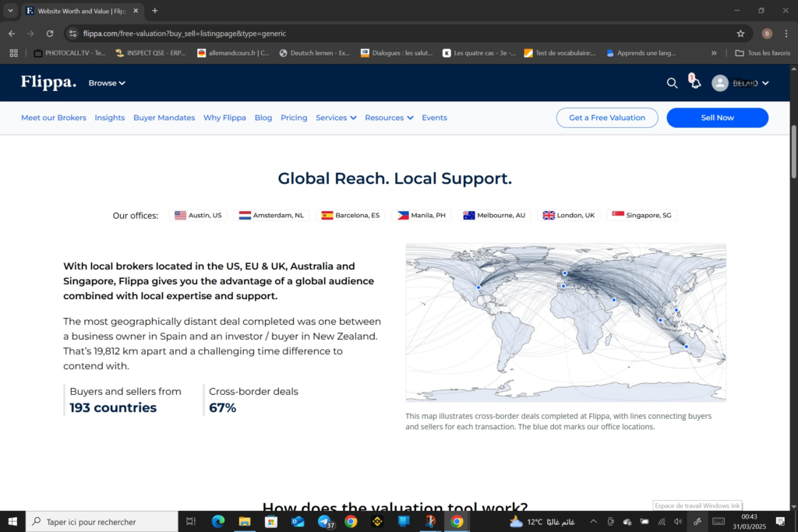The image size is (798, 532).
Task: Visit the Blog link
Action: pos(263,118)
